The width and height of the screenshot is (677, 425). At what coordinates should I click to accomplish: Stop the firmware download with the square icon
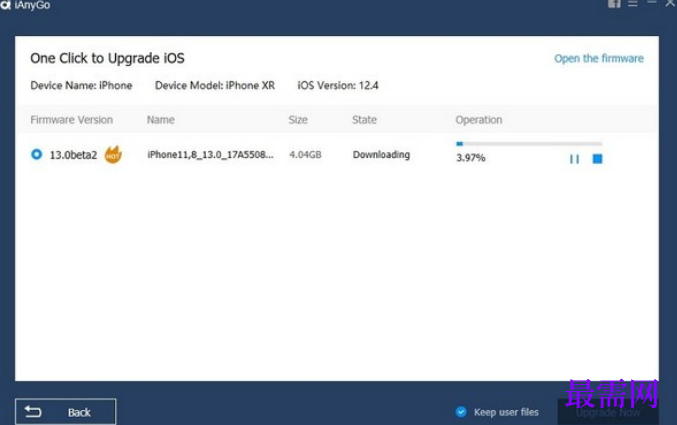pyautogui.click(x=598, y=159)
